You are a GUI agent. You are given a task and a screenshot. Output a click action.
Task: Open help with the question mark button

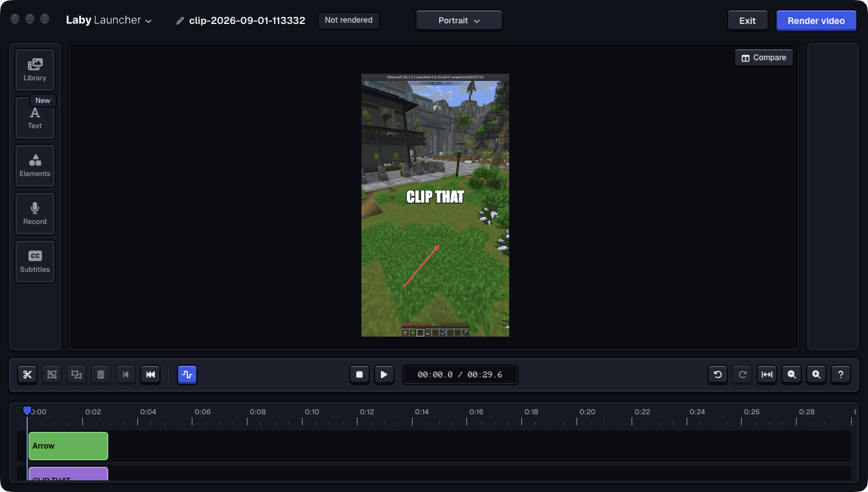[x=841, y=374]
